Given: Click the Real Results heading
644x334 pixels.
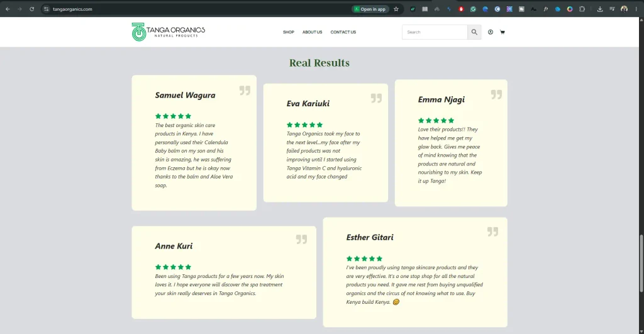Looking at the screenshot, I should point(319,63).
